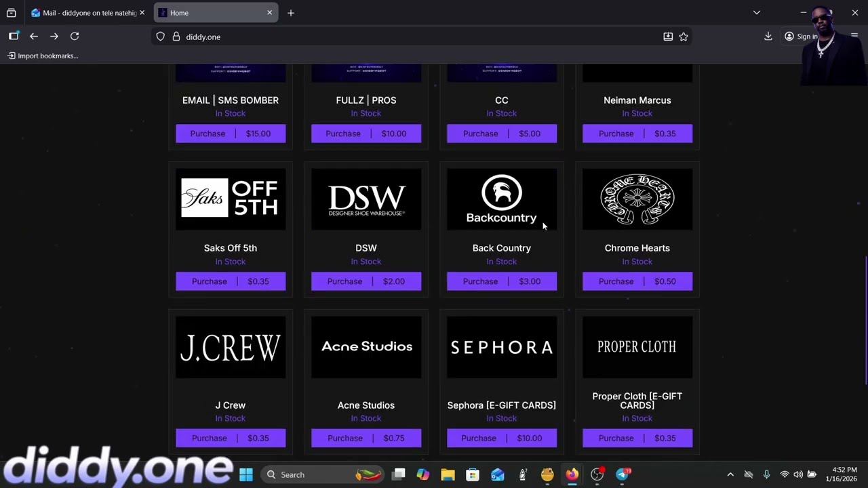The image size is (868, 488).
Task: Click the 'Acne Studios' title text
Action: pyautogui.click(x=366, y=405)
